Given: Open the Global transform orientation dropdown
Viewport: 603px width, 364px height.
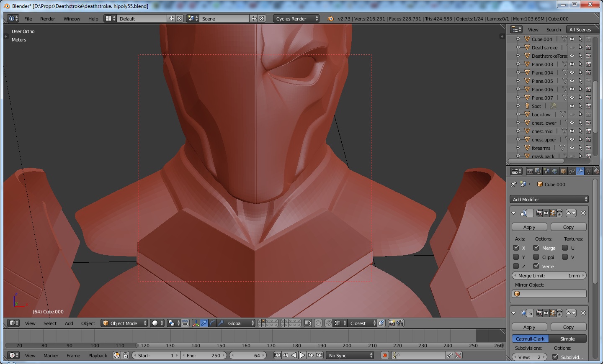Looking at the screenshot, I should click(240, 323).
